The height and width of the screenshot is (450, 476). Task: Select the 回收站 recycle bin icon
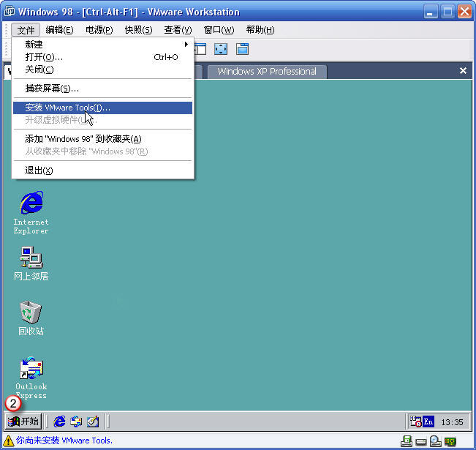[x=31, y=318]
